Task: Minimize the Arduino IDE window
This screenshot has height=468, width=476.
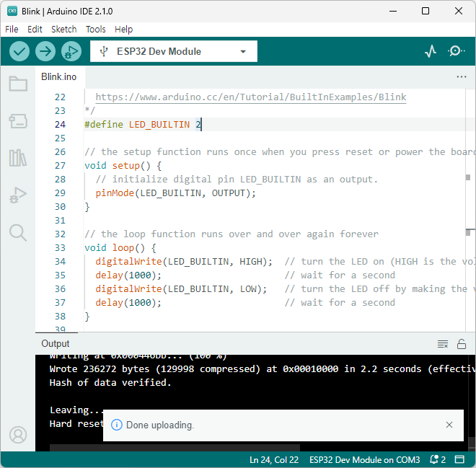Action: (393, 11)
